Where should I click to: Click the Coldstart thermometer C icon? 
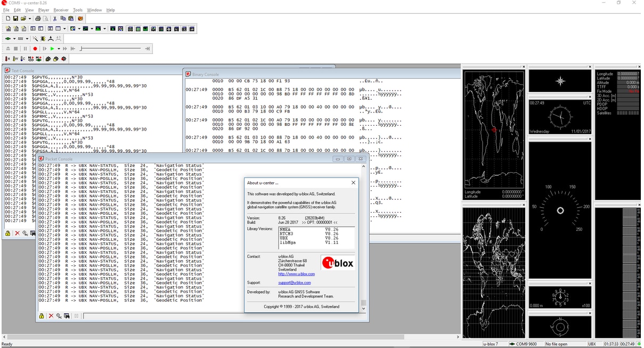coord(23,59)
